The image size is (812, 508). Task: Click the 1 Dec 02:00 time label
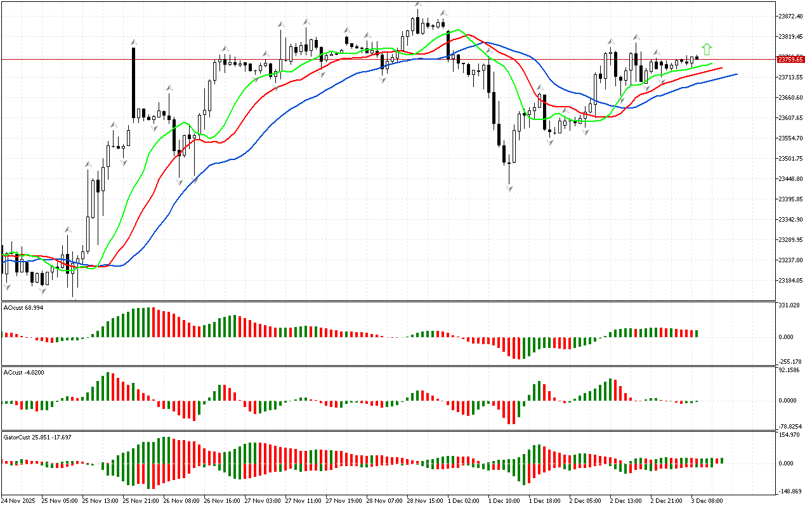pyautogui.click(x=464, y=500)
